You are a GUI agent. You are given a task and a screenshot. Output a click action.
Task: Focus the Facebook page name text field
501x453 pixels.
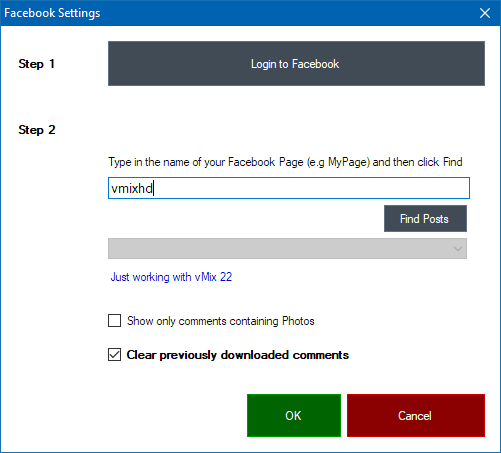[289, 188]
